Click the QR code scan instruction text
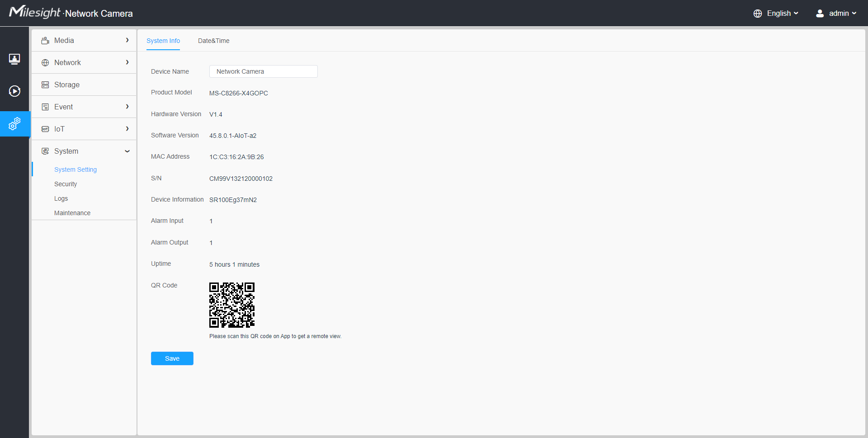 tap(275, 336)
